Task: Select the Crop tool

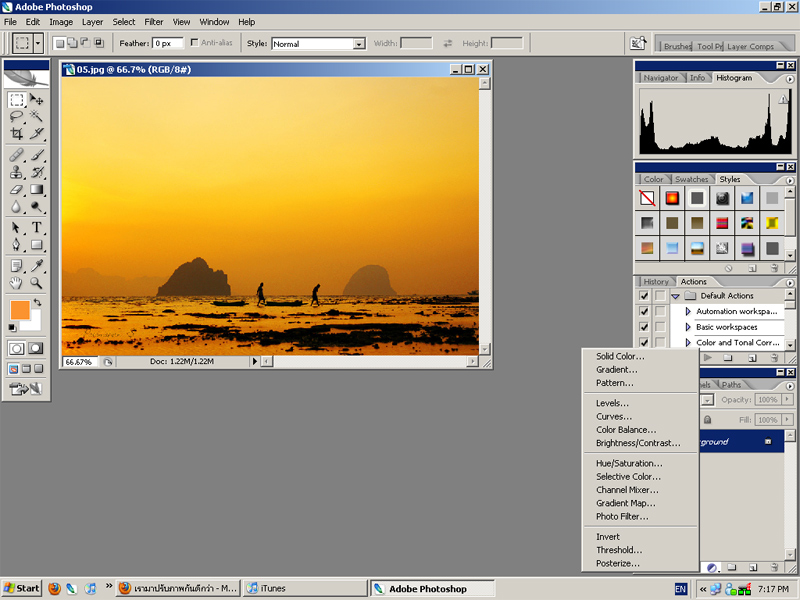Action: click(16, 133)
